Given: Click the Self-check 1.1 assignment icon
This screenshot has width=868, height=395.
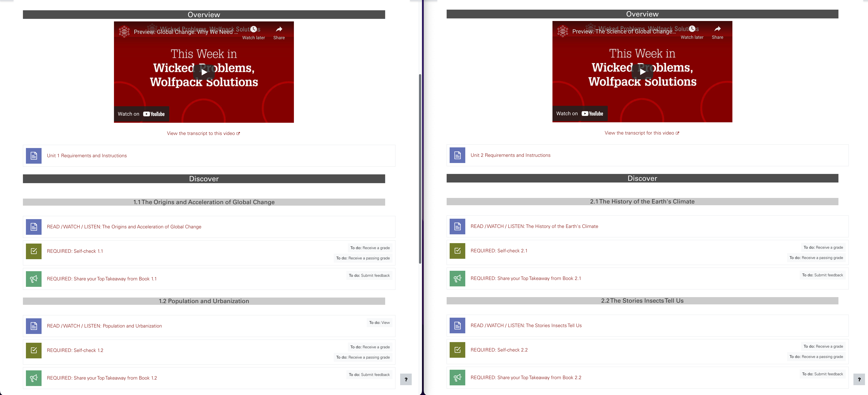Looking at the screenshot, I should (34, 251).
